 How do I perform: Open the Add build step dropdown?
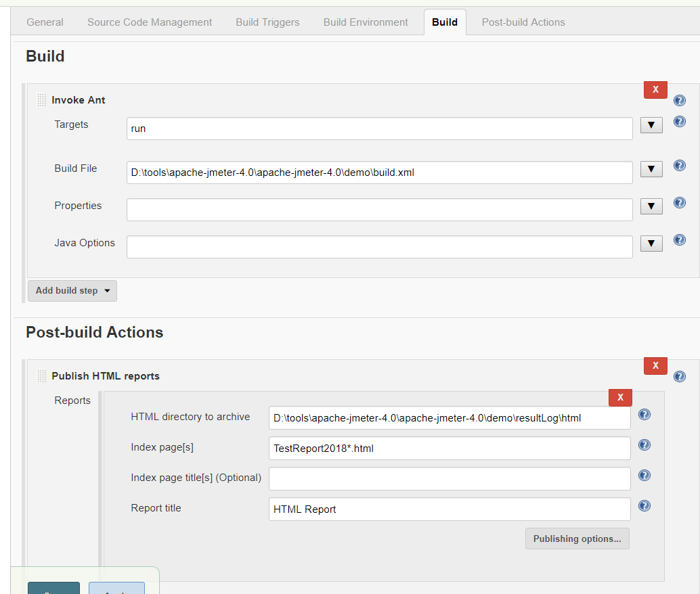click(x=72, y=290)
